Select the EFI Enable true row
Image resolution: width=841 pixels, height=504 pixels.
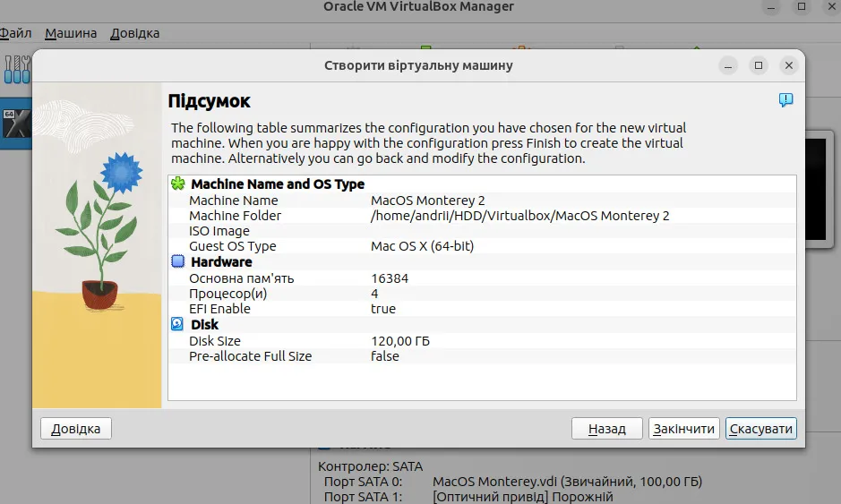point(482,309)
